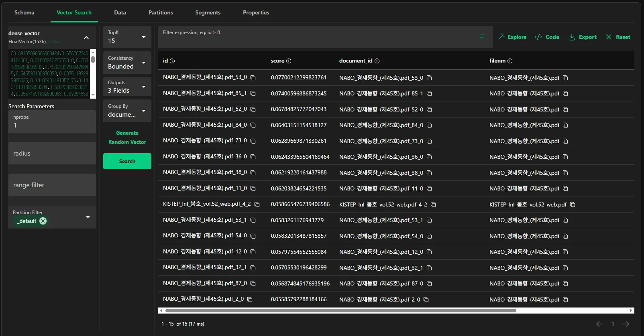644x336 pixels.
Task: Open the advanced filter icon in expression box
Action: pos(482,37)
